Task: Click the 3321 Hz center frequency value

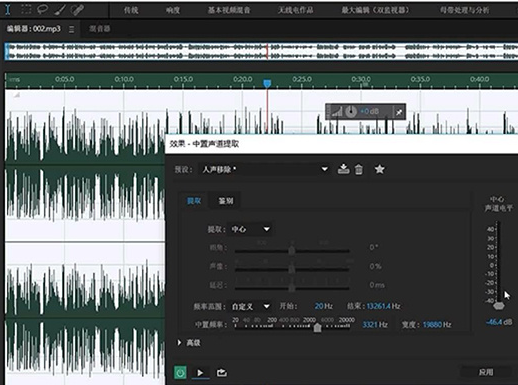Action: pos(375,324)
